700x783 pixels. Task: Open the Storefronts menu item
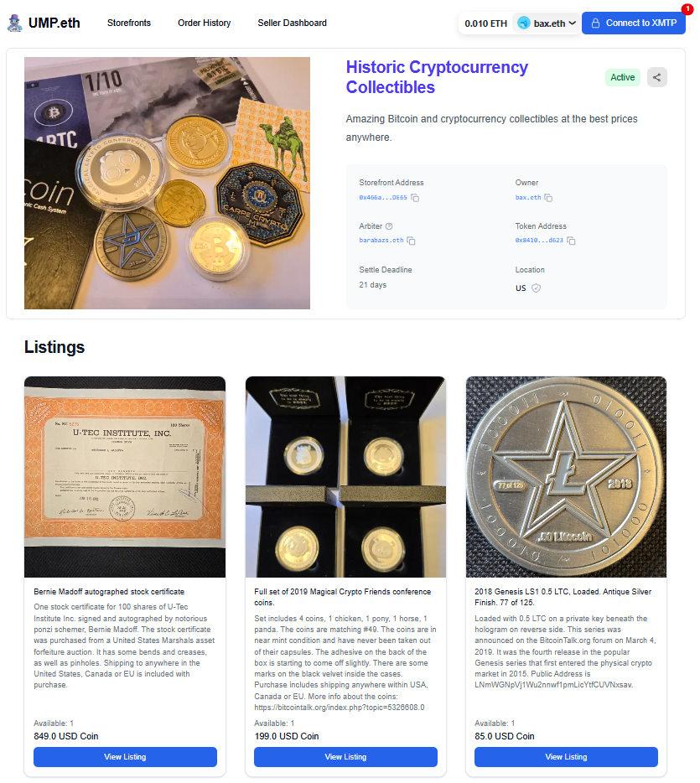tap(129, 23)
